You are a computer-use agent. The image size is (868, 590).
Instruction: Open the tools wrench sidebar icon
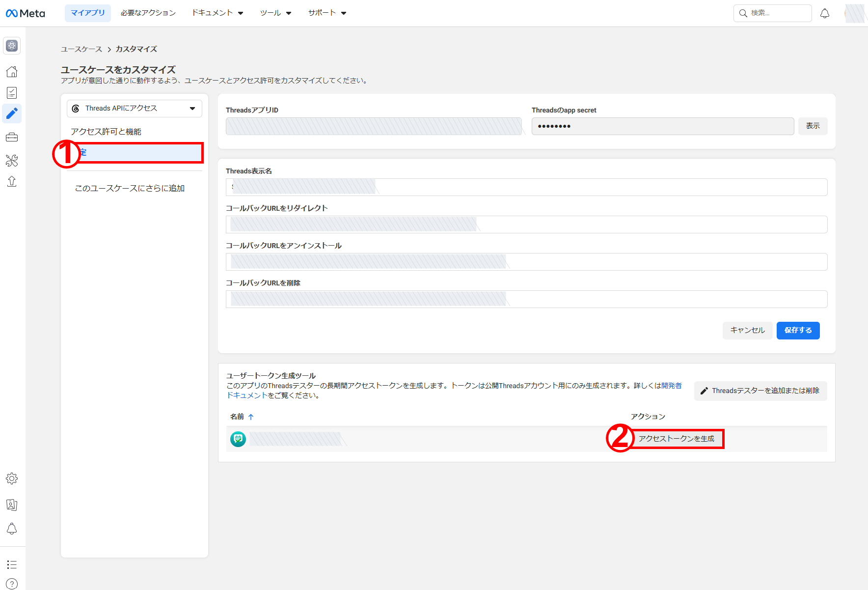tap(12, 160)
